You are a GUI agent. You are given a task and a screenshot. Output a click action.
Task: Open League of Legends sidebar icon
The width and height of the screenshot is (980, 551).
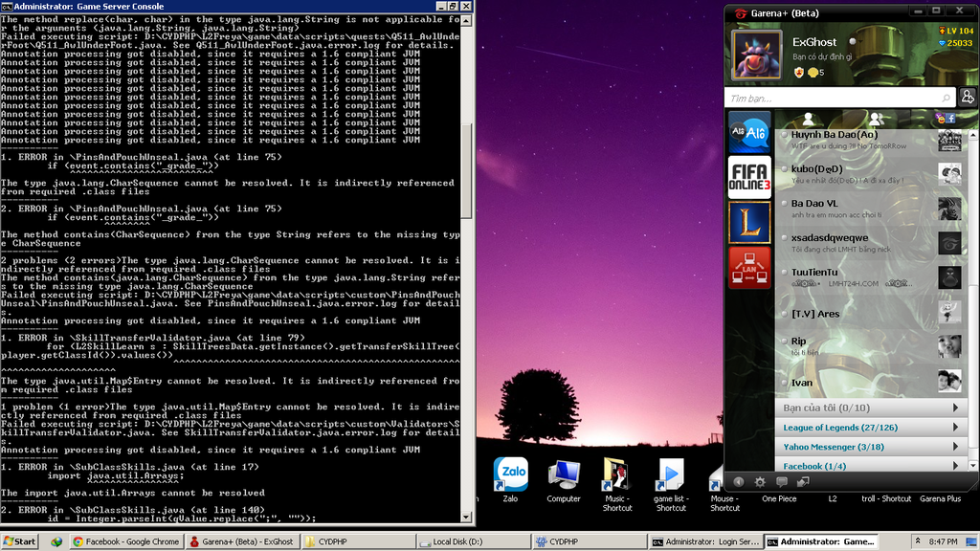tap(749, 223)
